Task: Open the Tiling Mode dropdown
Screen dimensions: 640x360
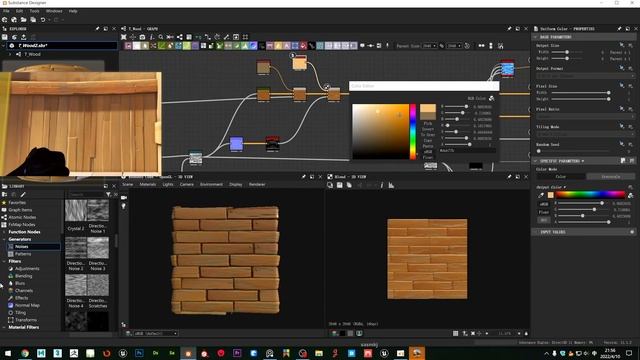Action: (585, 134)
